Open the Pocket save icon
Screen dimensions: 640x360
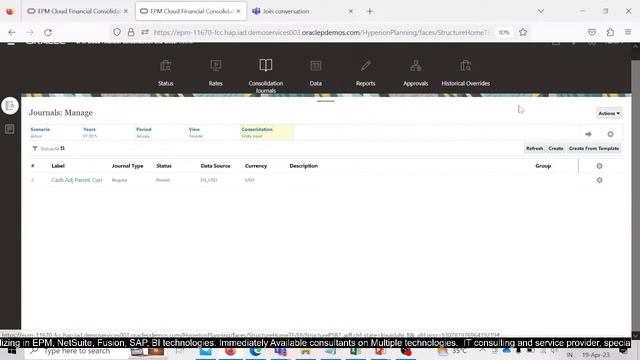[592, 32]
